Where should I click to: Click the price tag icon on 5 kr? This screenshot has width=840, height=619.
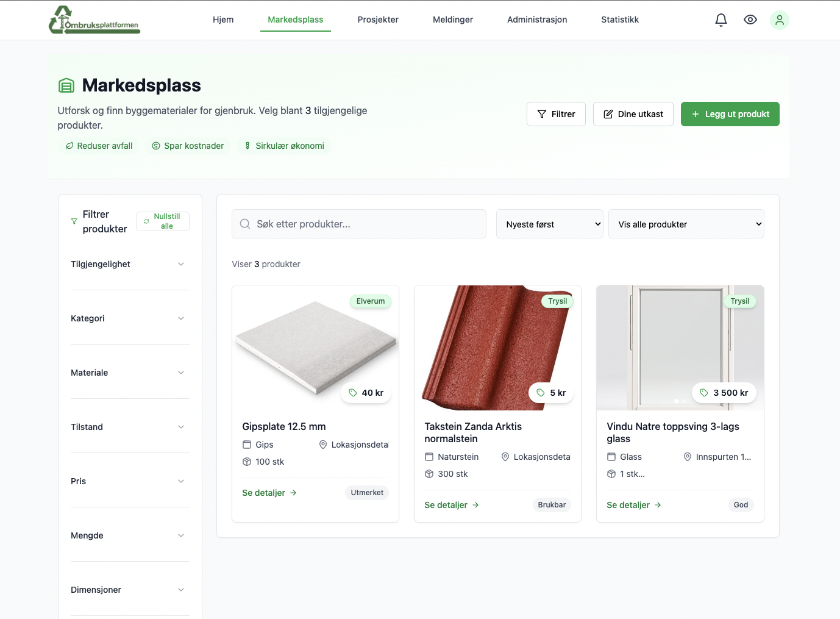tap(541, 393)
